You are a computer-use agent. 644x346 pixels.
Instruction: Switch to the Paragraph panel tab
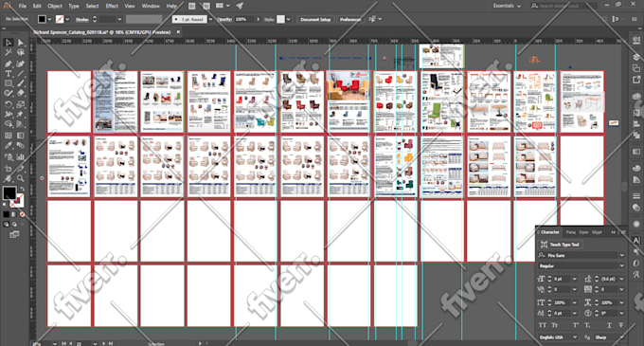(571, 232)
